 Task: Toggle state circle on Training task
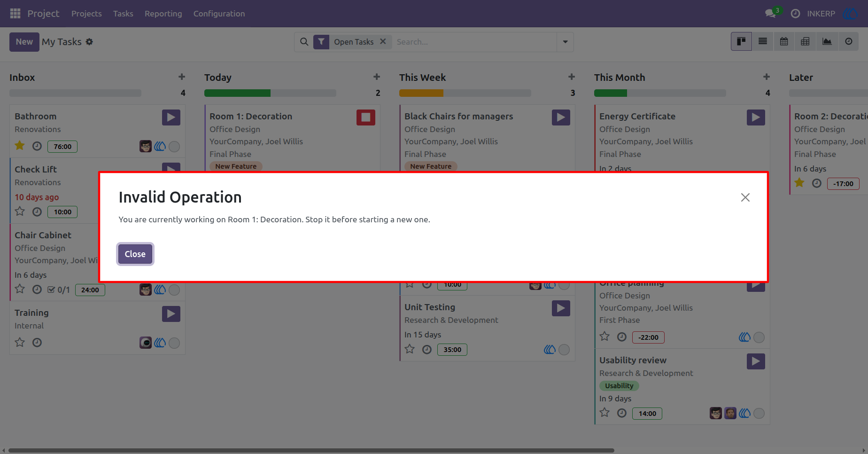pyautogui.click(x=174, y=343)
